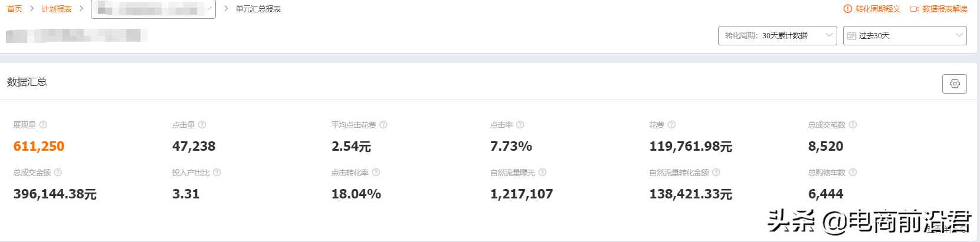Expand the 转化周期 dropdown
The image size is (980, 242).
[777, 35]
